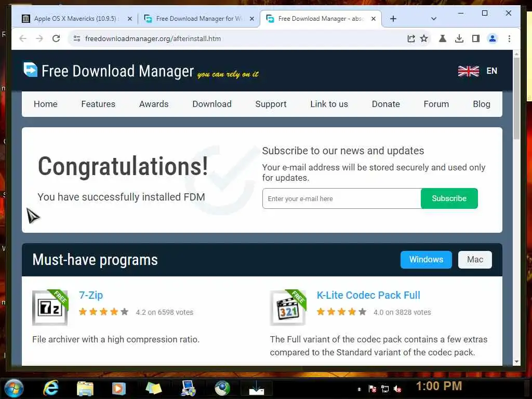Open the computer icon on the taskbar
Viewport: 532px width, 399px height.
tap(188, 389)
